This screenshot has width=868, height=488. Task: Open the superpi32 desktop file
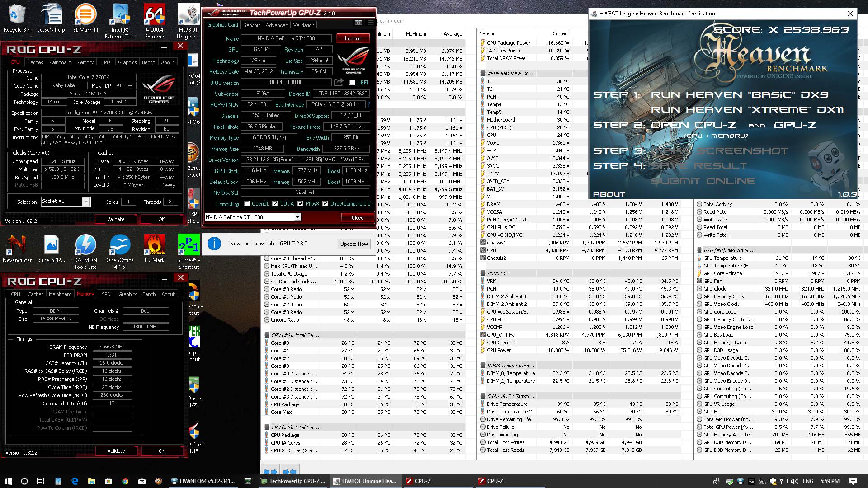tap(51, 249)
